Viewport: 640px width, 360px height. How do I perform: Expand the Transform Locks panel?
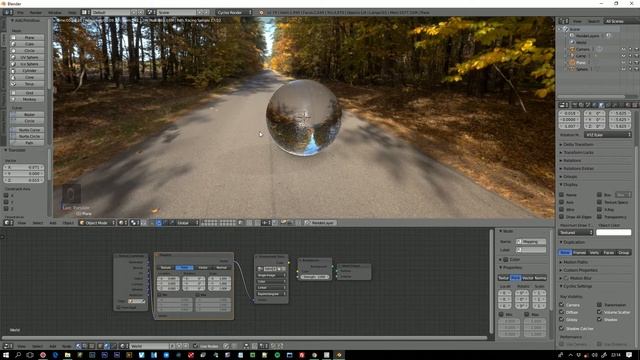[578, 152]
